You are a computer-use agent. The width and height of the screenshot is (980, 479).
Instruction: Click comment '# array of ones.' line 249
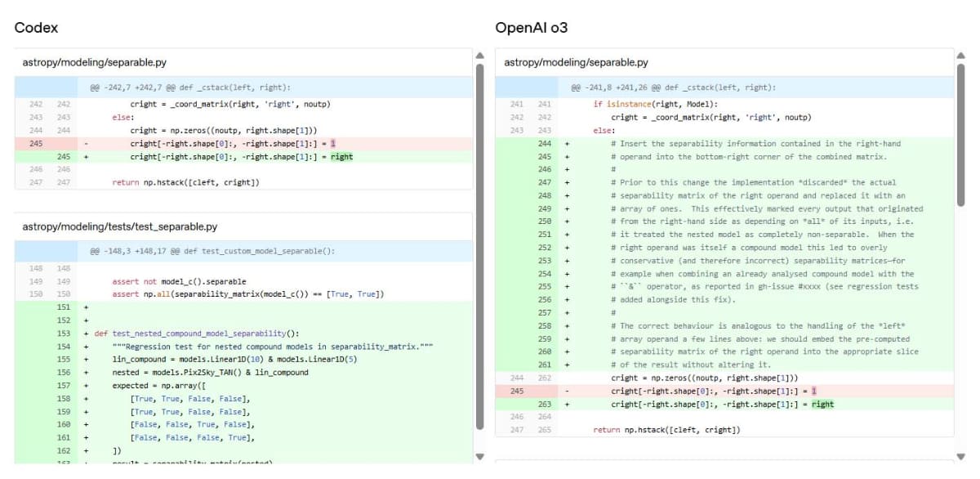767,208
